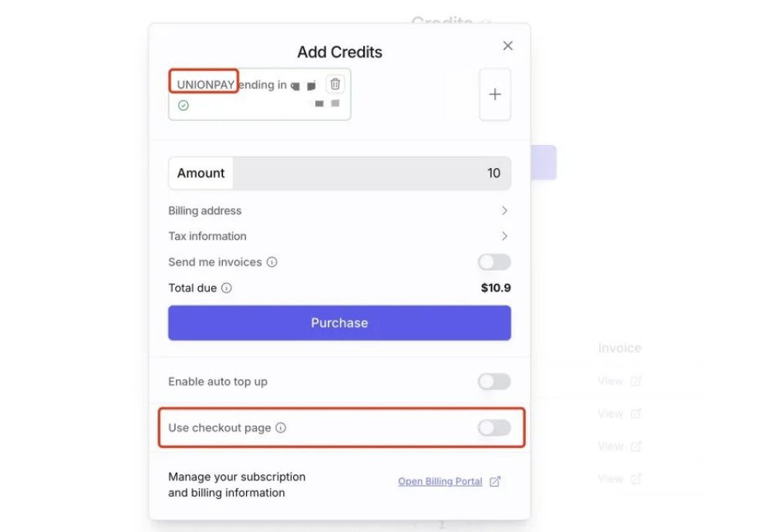Click the info icon next to Use checkout page

pyautogui.click(x=281, y=428)
